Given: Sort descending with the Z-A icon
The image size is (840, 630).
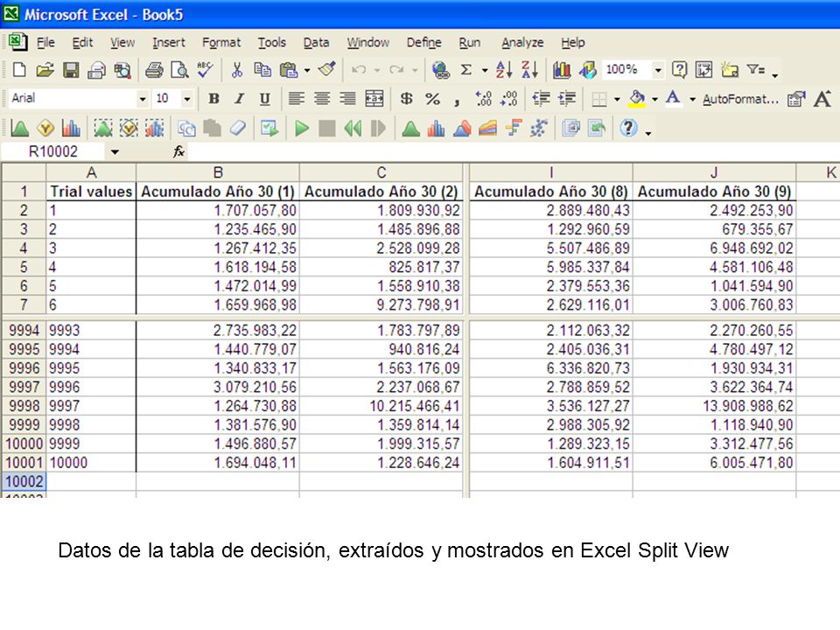Looking at the screenshot, I should point(529,70).
